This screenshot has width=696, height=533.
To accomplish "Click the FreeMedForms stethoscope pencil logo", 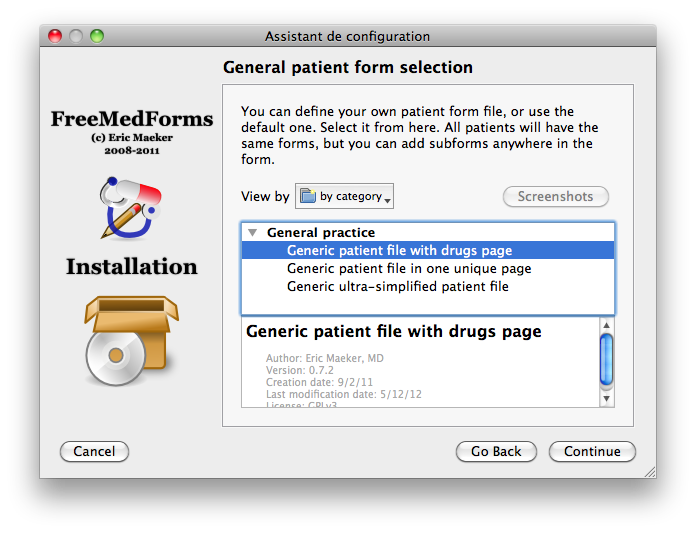I will click(130, 208).
